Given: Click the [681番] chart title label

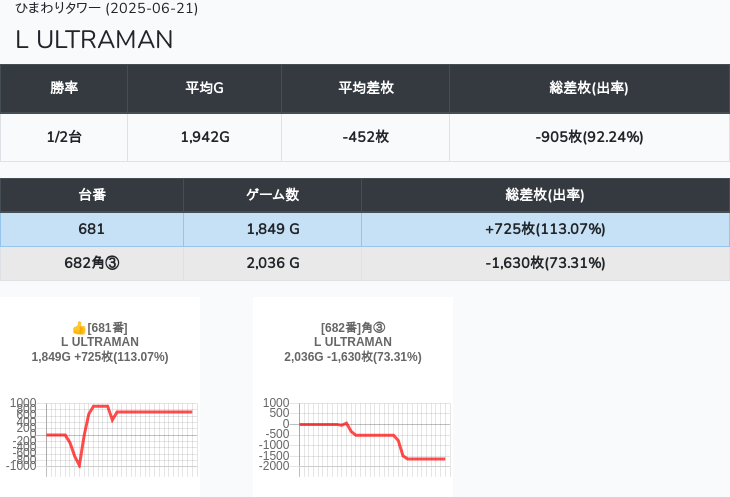Looking at the screenshot, I should click(x=107, y=328).
